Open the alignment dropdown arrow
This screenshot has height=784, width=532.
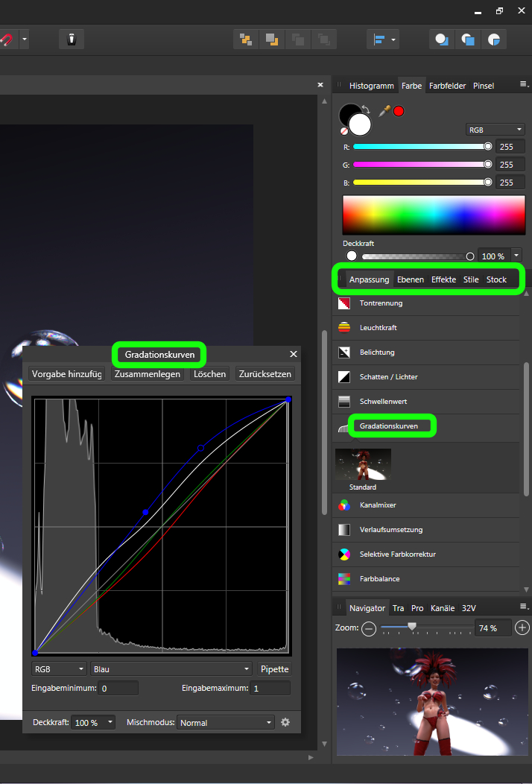coord(394,39)
